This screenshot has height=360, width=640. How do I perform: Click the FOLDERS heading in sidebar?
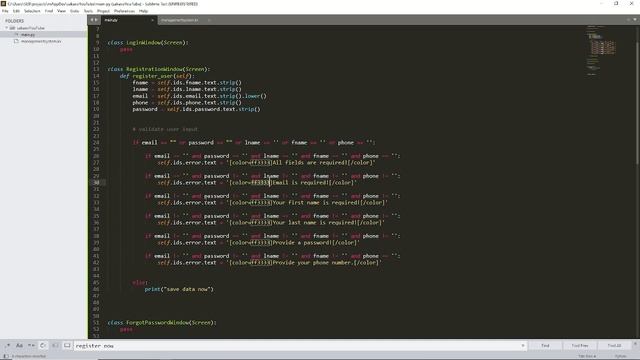pyautogui.click(x=15, y=21)
